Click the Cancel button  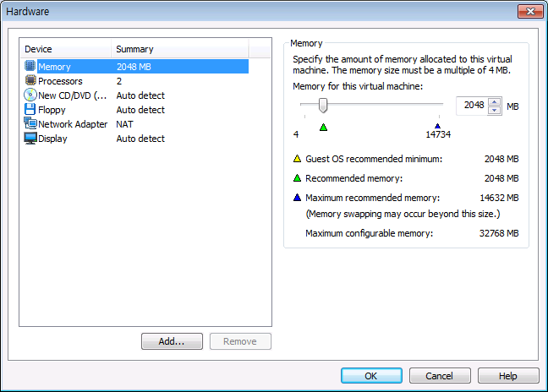[440, 376]
